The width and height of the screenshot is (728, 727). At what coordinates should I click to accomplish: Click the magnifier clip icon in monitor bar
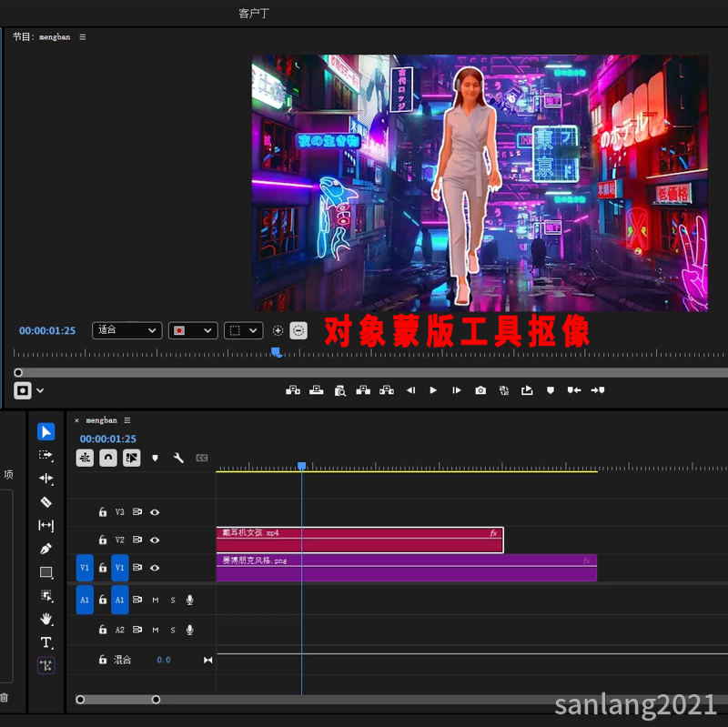339,391
